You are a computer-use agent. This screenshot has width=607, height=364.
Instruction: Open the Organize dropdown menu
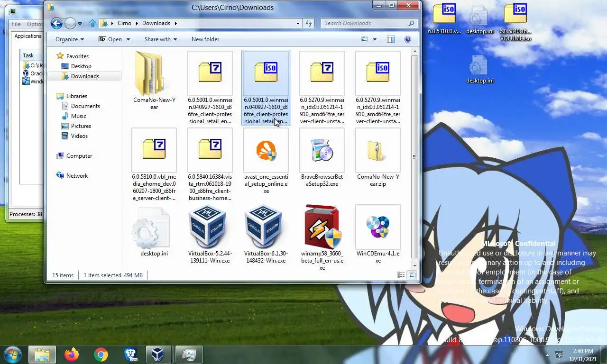click(x=70, y=39)
